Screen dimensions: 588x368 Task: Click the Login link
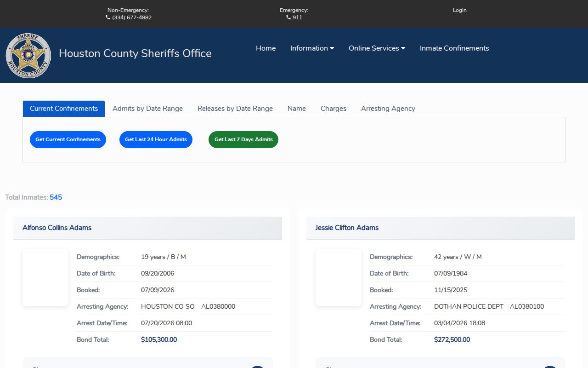click(x=460, y=10)
